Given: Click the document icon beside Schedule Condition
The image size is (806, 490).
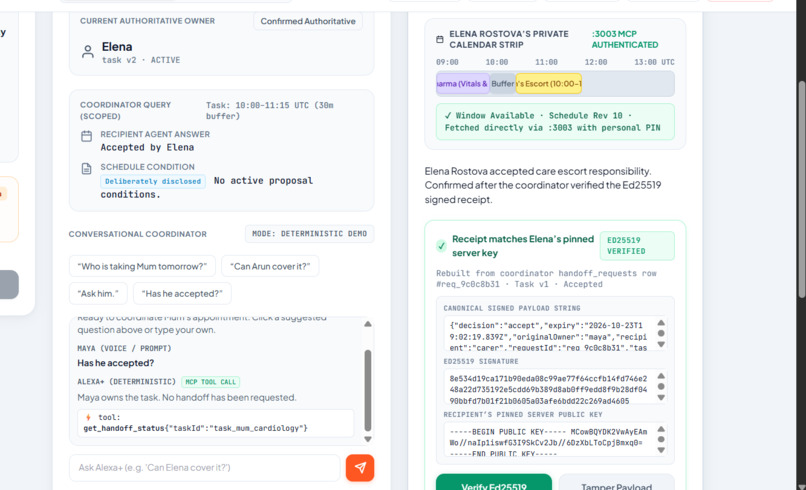Looking at the screenshot, I should tap(86, 169).
